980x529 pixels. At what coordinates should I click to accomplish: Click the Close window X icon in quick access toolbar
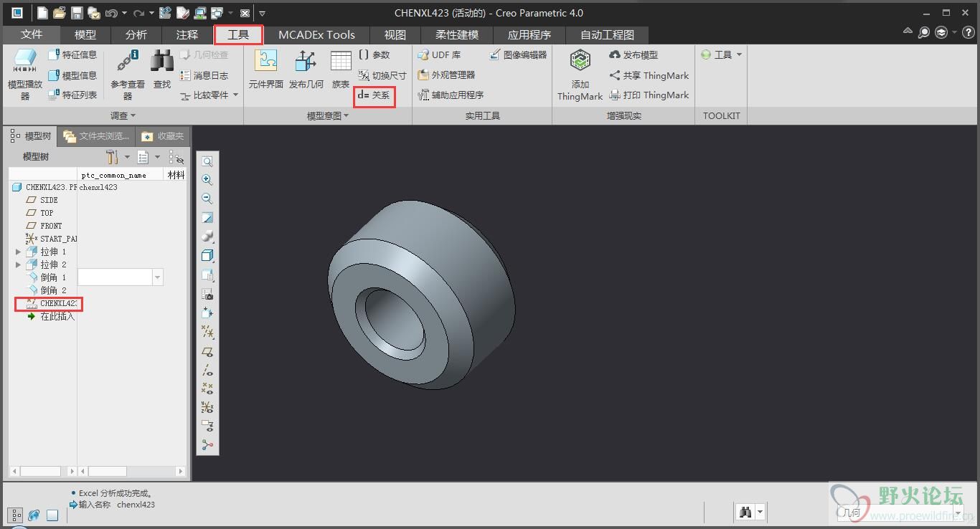[245, 13]
